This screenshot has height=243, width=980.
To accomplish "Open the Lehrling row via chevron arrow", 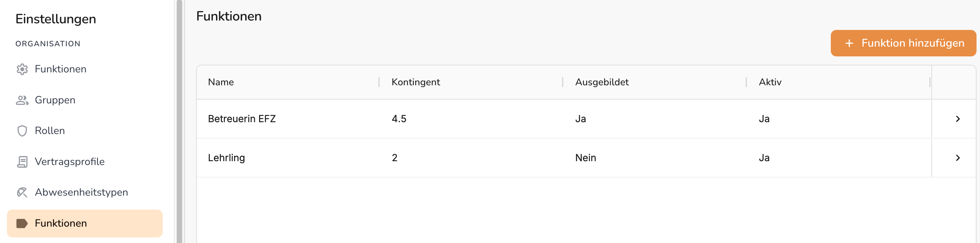I will 957,158.
